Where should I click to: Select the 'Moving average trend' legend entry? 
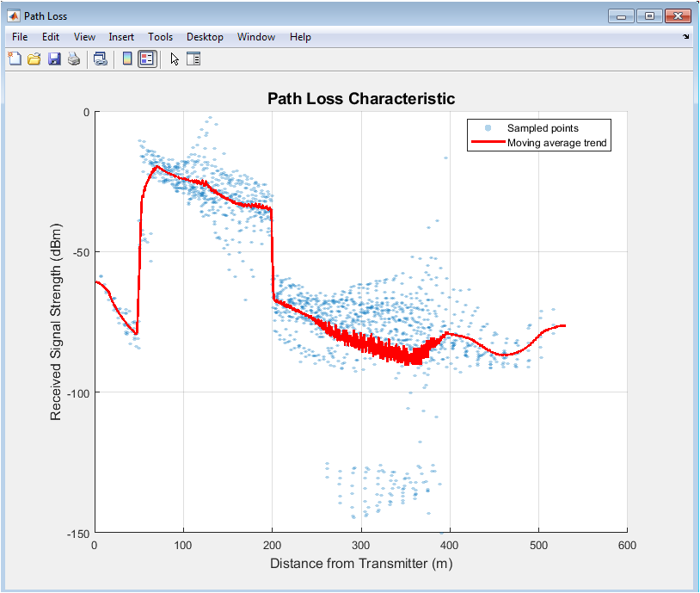pyautogui.click(x=557, y=144)
